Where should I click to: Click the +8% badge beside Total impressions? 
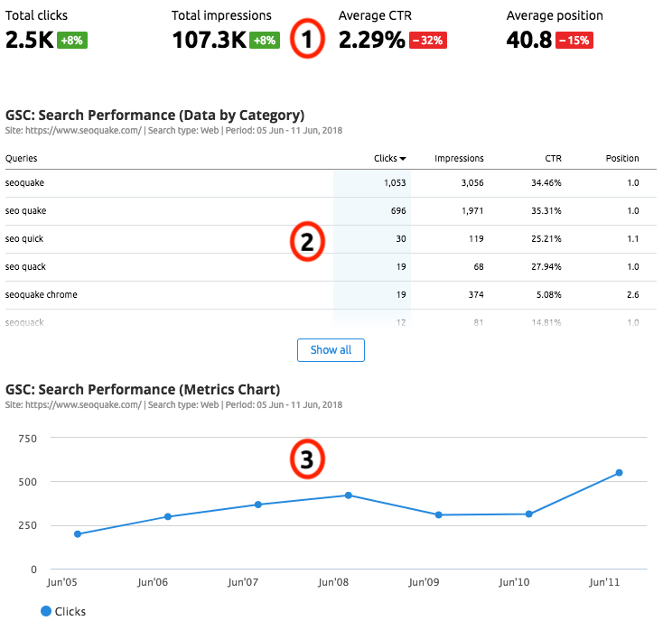pyautogui.click(x=265, y=41)
